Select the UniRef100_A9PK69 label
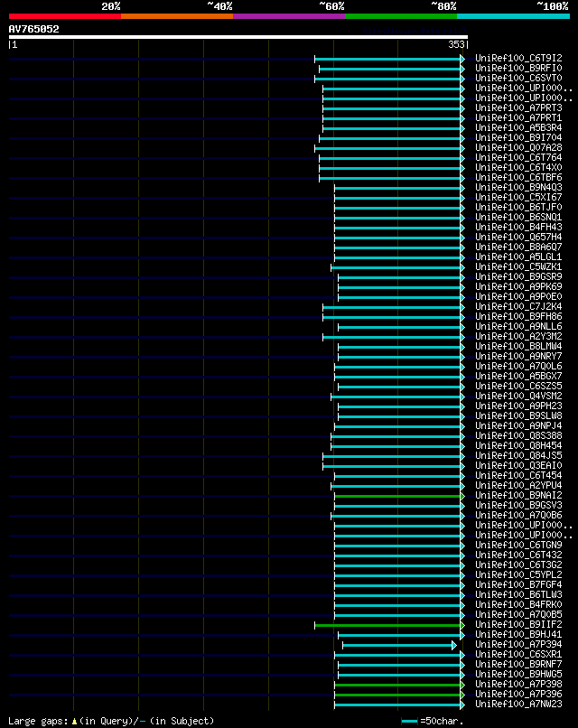 point(518,287)
